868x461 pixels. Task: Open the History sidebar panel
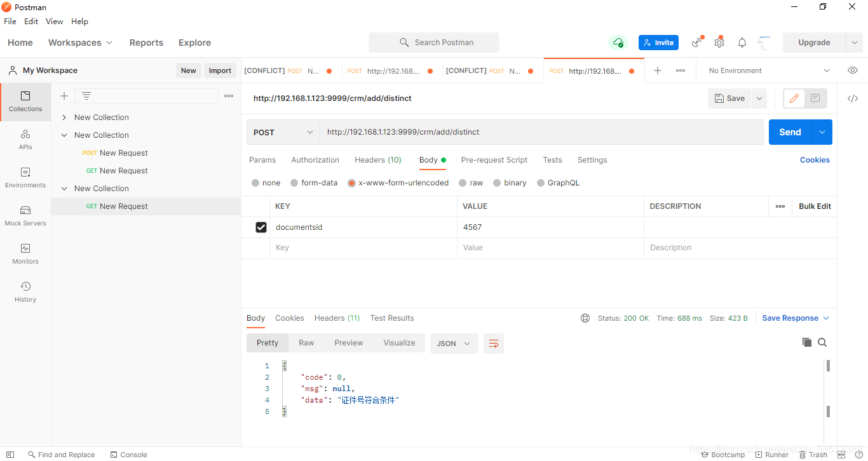point(25,292)
